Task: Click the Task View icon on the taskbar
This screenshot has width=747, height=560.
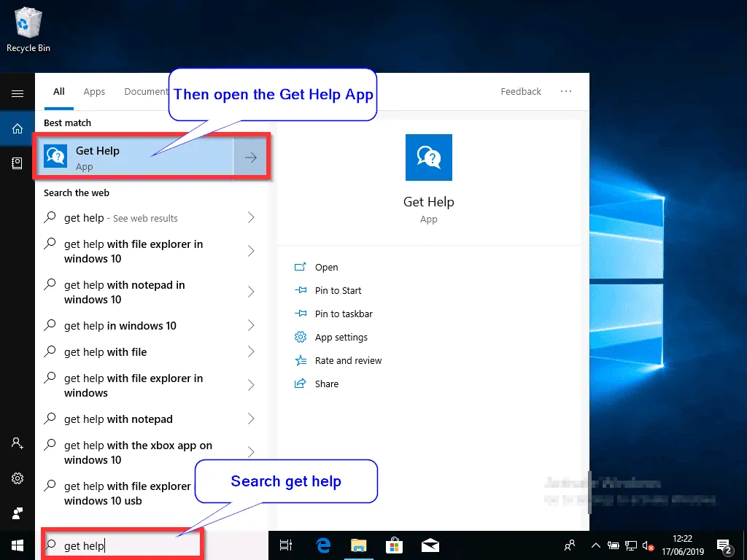Action: pyautogui.click(x=285, y=545)
